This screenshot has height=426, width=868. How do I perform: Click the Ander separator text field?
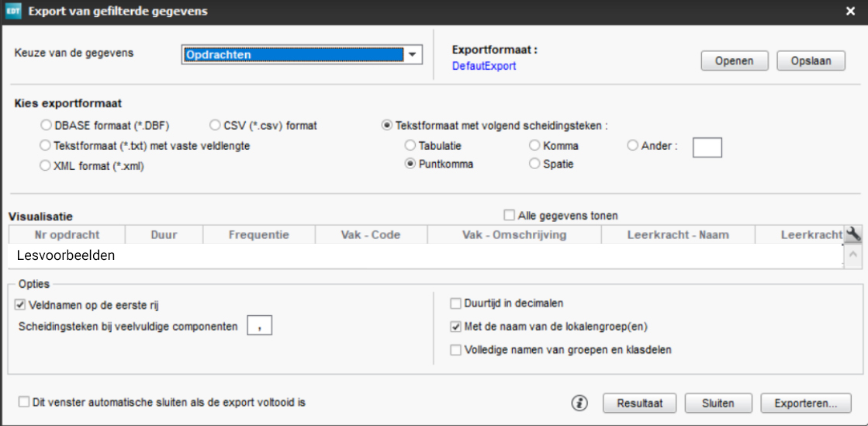pyautogui.click(x=707, y=147)
